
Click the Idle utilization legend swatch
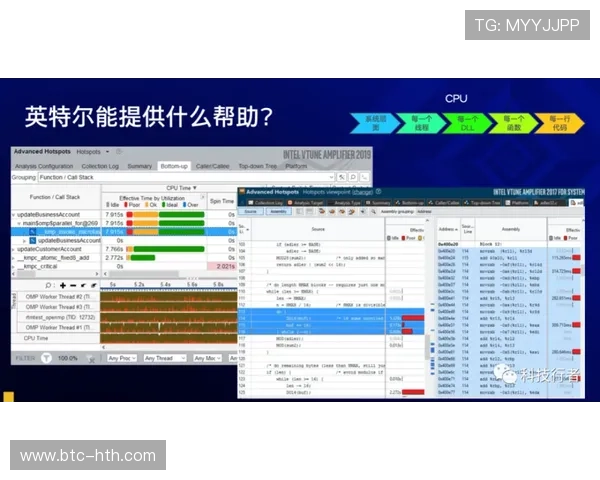pyautogui.click(x=108, y=205)
